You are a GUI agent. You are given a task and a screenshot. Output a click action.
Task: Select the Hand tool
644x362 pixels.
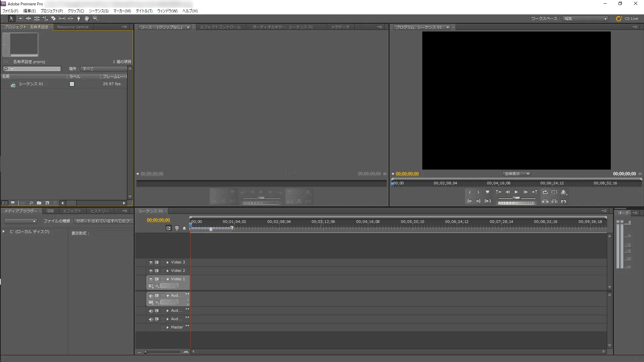(x=87, y=18)
